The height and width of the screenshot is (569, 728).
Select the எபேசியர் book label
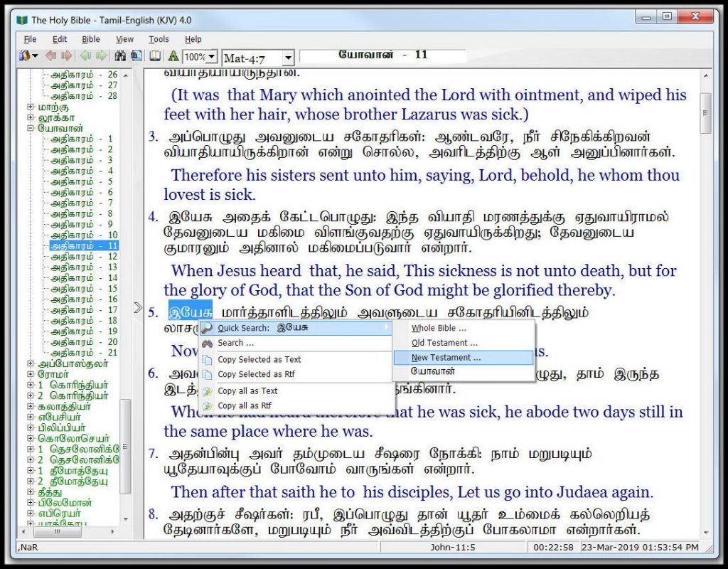[x=60, y=417]
